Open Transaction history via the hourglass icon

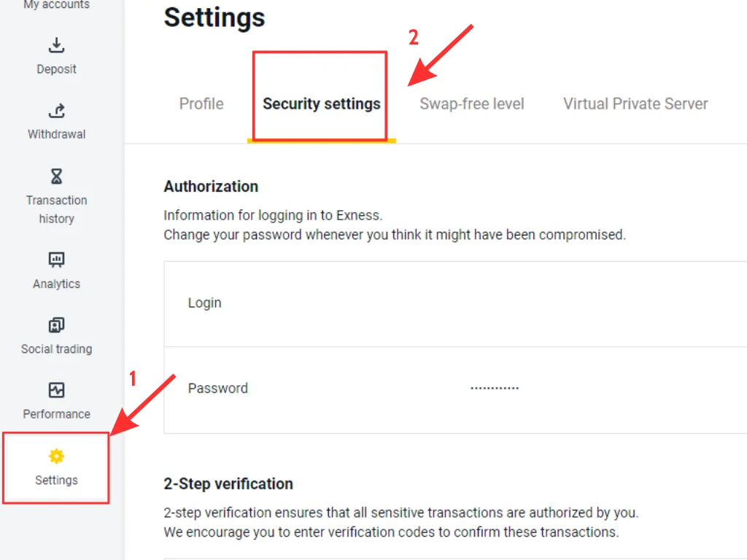(56, 176)
